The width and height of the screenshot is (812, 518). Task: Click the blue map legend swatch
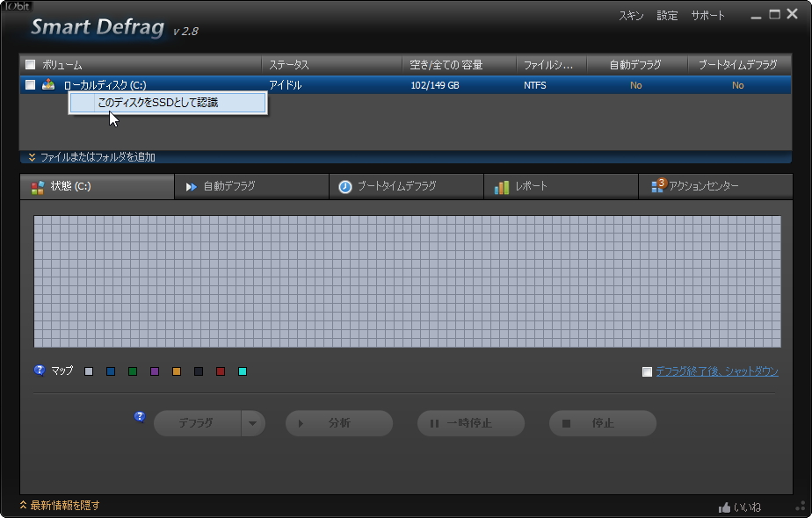[x=111, y=371]
